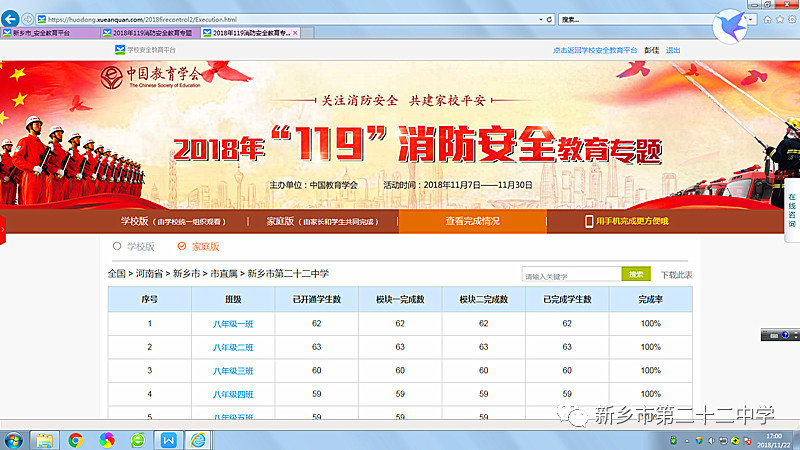Open favorites via the star icon

point(780,19)
